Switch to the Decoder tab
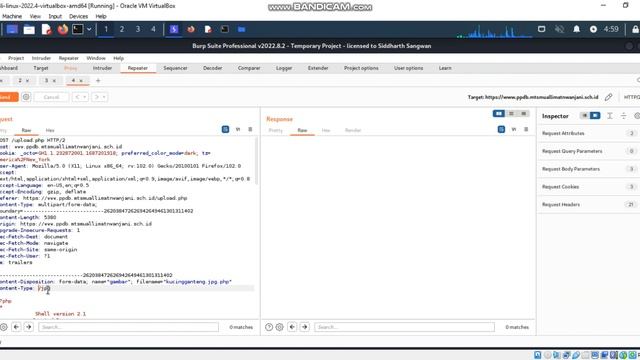Screen dimensions: 640x360 click(x=213, y=68)
